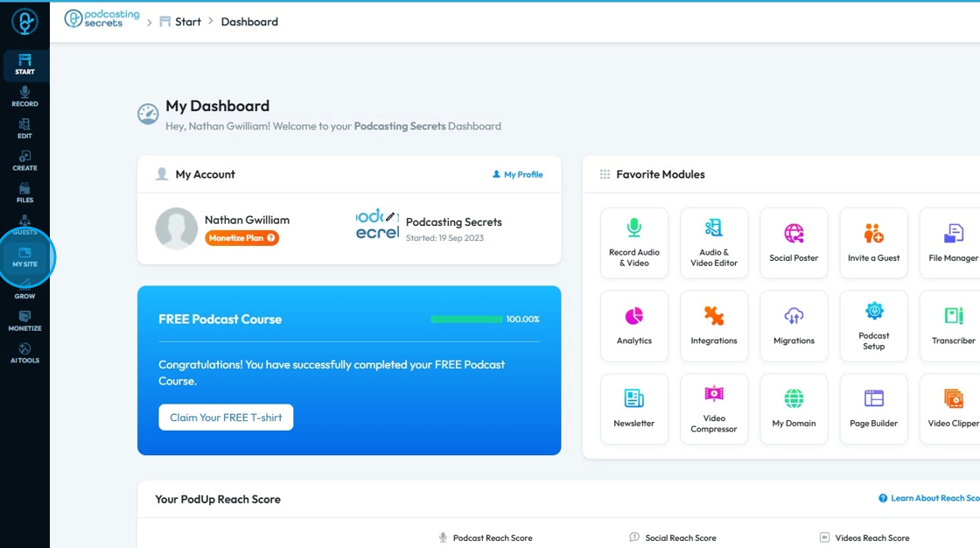Screen dimensions: 980x548
Task: Open the AI Tools section in sidebar
Action: point(24,354)
